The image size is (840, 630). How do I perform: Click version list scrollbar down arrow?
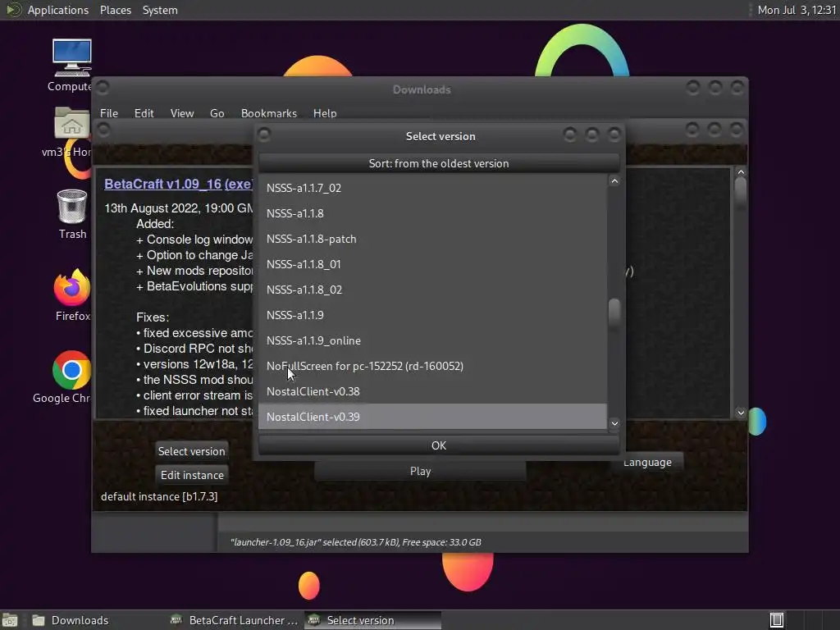pos(614,424)
